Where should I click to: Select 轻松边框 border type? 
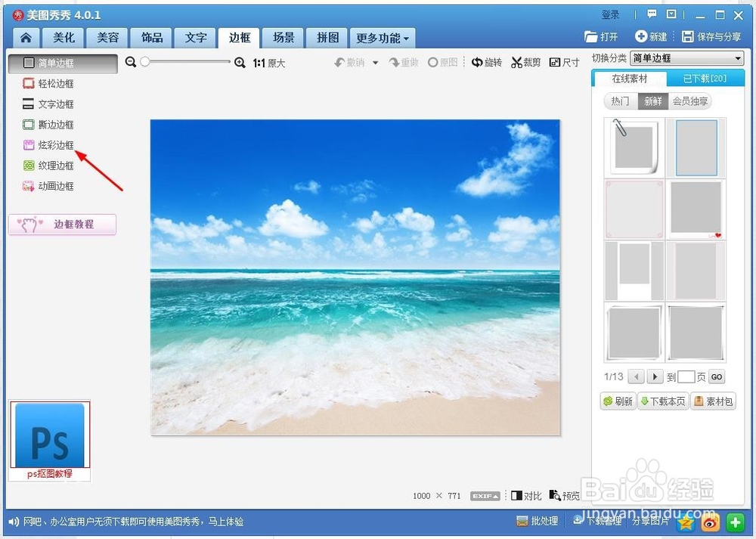(x=48, y=83)
